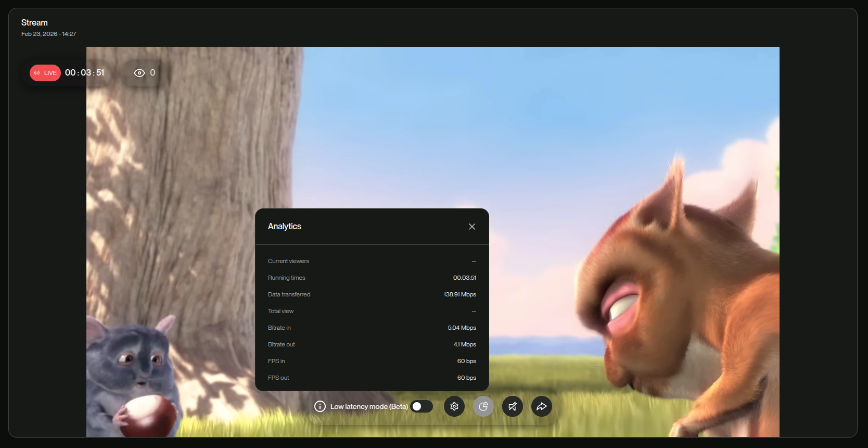Click the viewer count 0

[152, 73]
